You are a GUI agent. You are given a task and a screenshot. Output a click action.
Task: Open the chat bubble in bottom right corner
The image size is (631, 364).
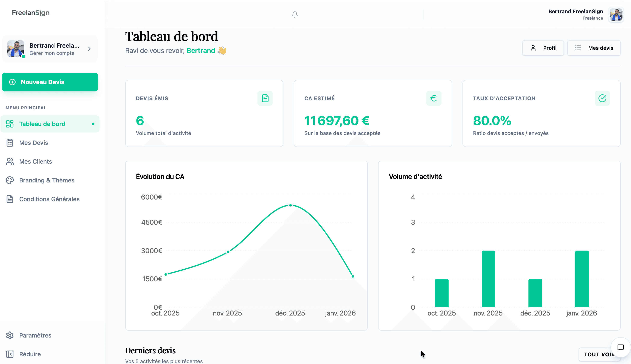(621, 348)
